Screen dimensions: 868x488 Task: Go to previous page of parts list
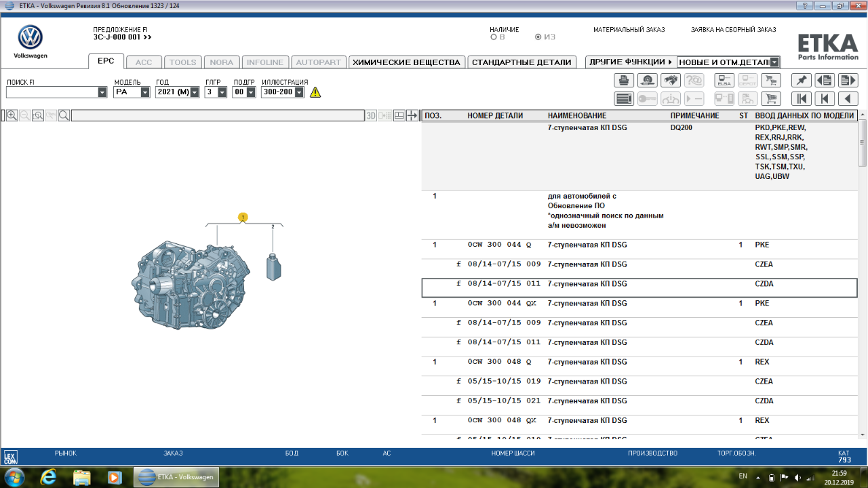pyautogui.click(x=825, y=81)
